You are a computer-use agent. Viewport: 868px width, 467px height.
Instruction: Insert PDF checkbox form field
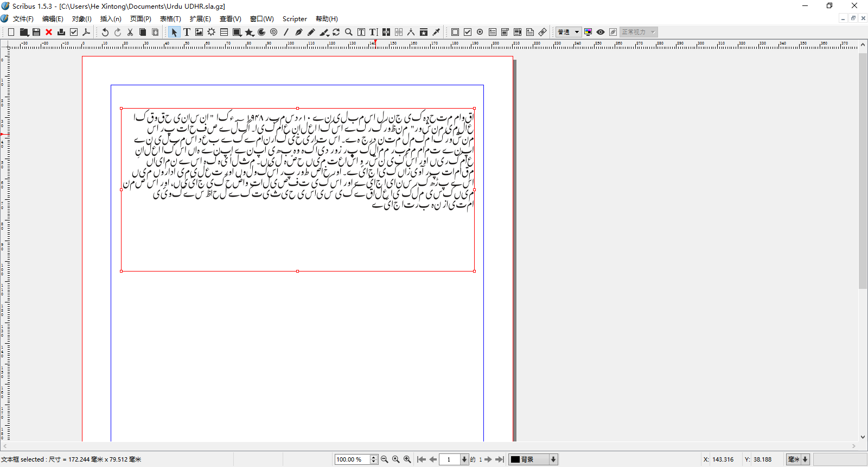(x=468, y=32)
